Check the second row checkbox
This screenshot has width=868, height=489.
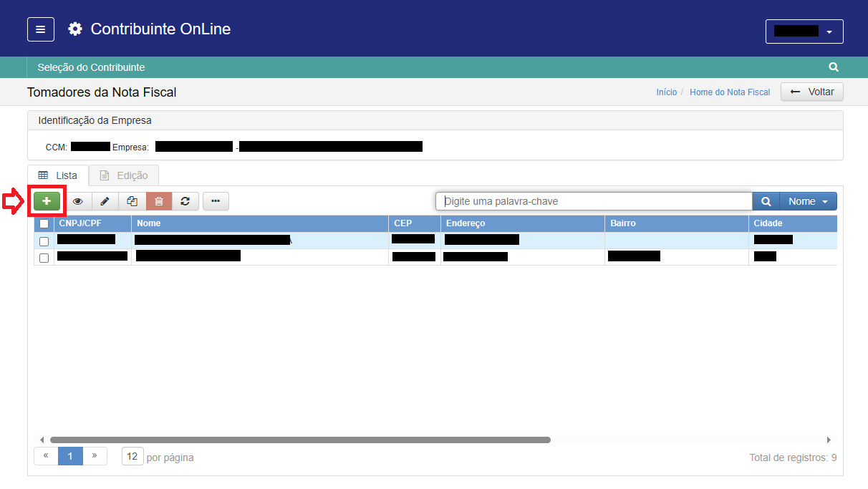(44, 258)
